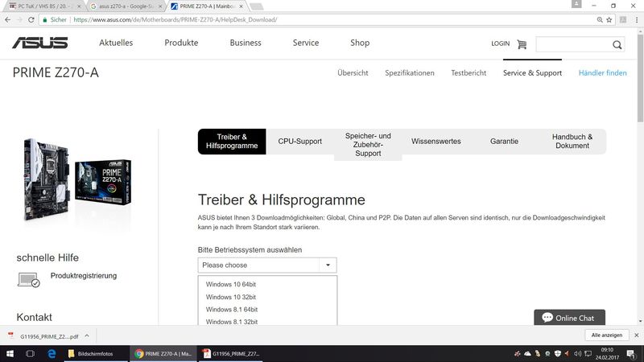Switch to Speicher- und Zubehör-Support tab
The height and width of the screenshot is (362, 644).
(x=368, y=145)
